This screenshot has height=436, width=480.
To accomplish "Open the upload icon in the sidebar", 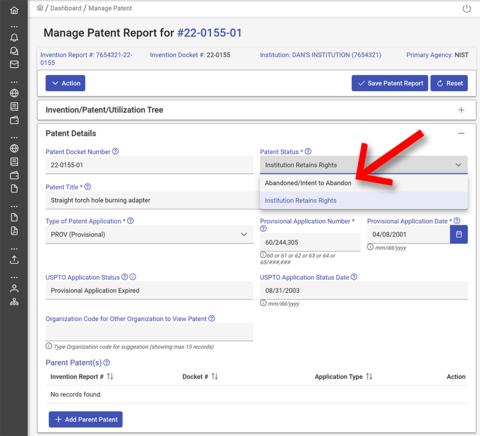I will coord(14,259).
